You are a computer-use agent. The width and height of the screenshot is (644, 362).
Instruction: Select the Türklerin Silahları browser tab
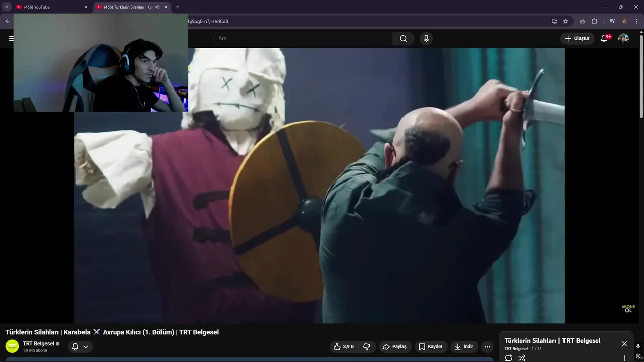[131, 7]
